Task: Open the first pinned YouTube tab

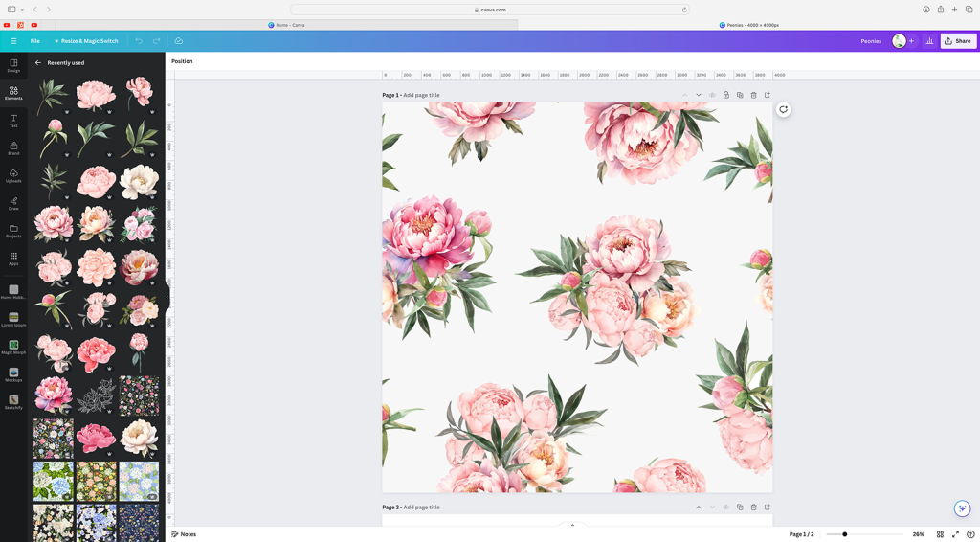Action: 7,25
